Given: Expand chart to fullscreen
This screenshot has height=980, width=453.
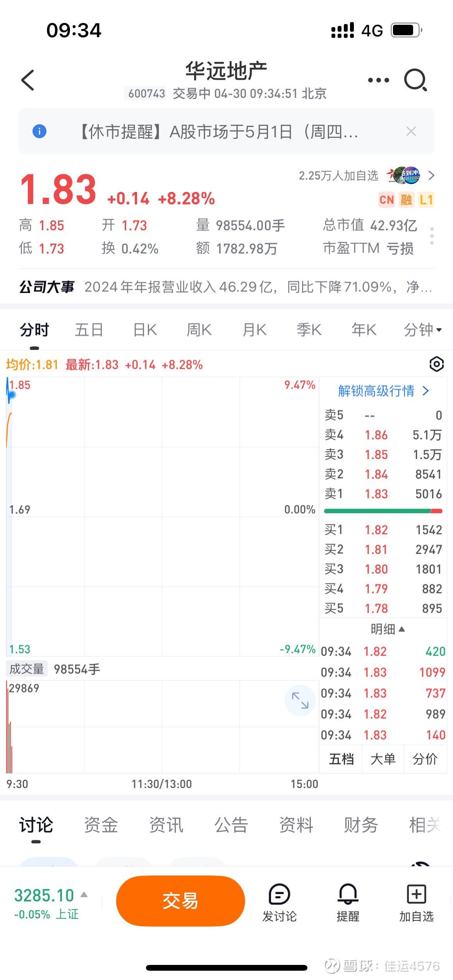Looking at the screenshot, I should point(300,700).
